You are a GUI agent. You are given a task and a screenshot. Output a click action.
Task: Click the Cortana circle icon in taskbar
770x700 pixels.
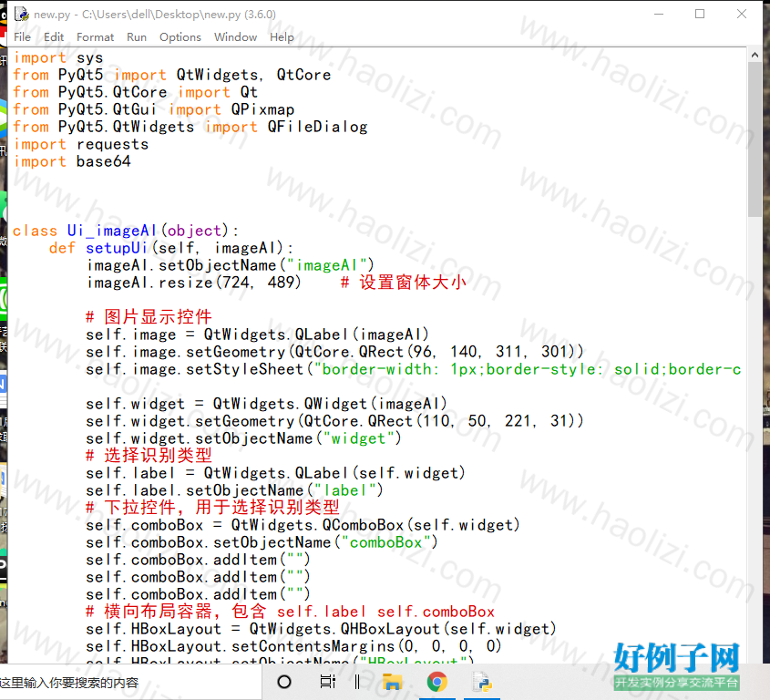284,682
